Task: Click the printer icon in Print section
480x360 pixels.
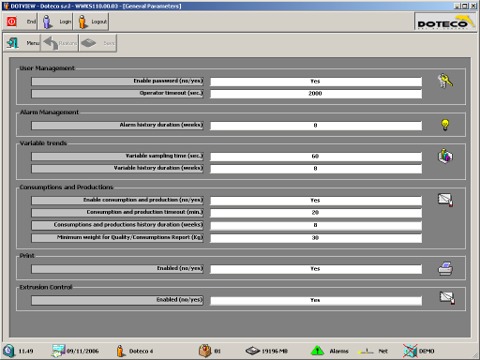Action: coord(445,269)
